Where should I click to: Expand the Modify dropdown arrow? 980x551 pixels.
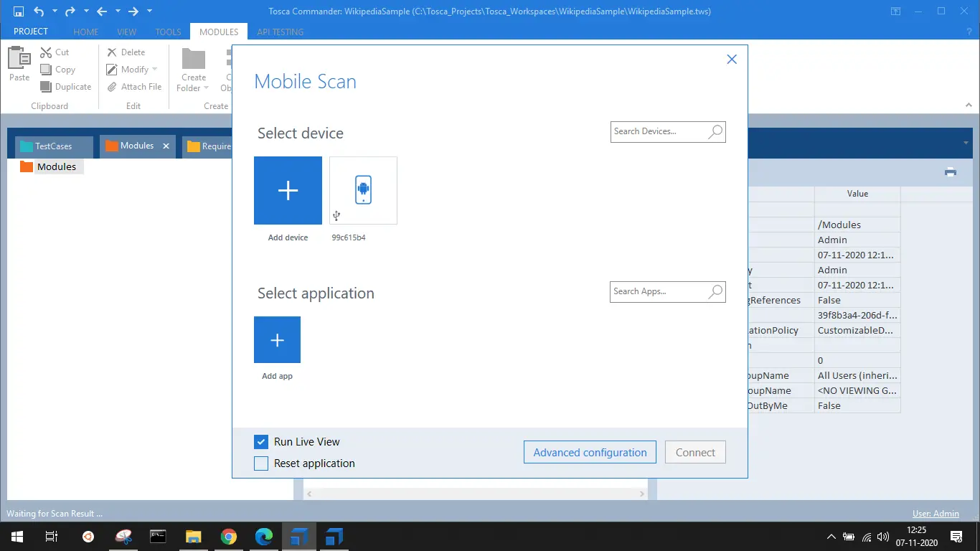point(155,70)
